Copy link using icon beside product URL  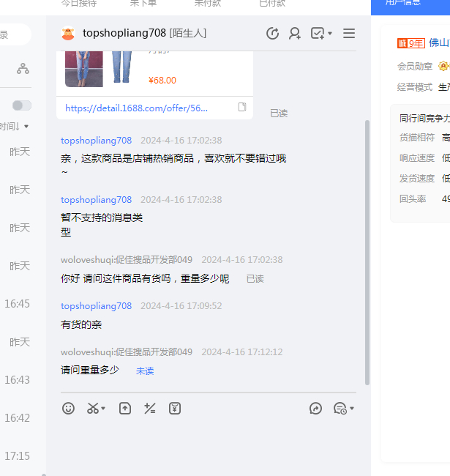click(x=242, y=108)
